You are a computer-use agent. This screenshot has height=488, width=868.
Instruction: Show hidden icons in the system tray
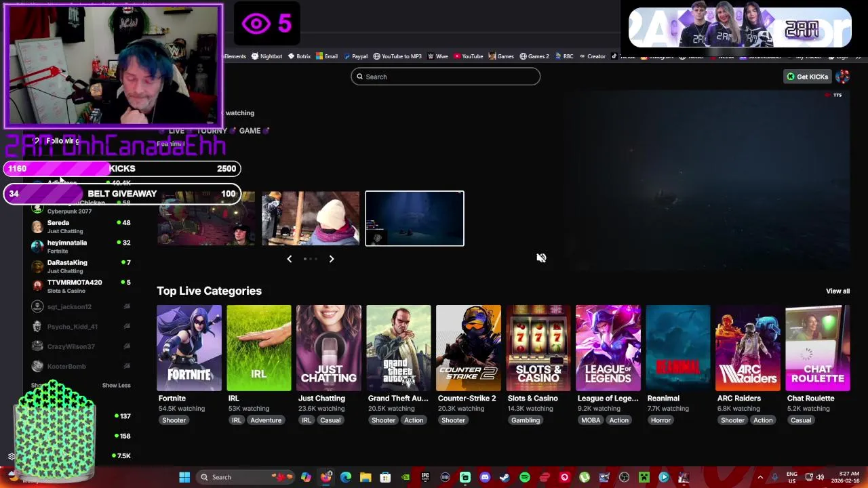pos(760,477)
